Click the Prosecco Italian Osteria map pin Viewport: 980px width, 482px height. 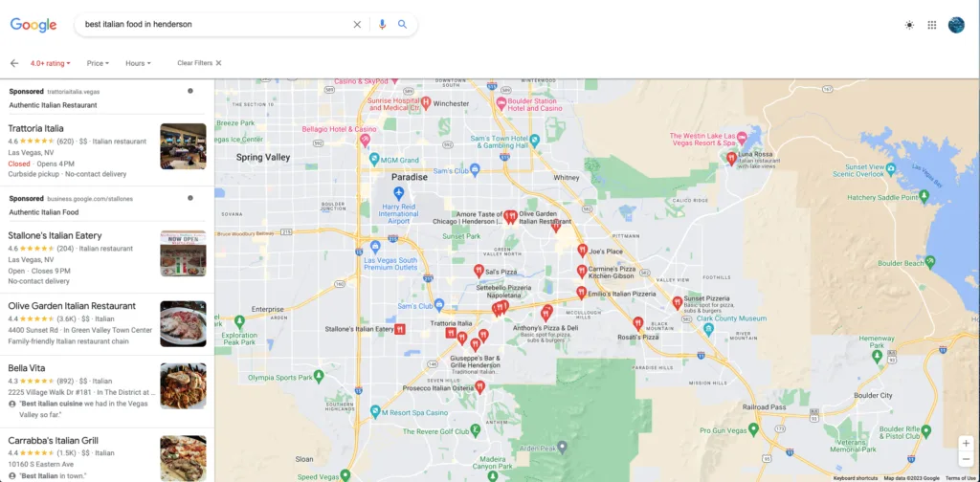tap(479, 387)
